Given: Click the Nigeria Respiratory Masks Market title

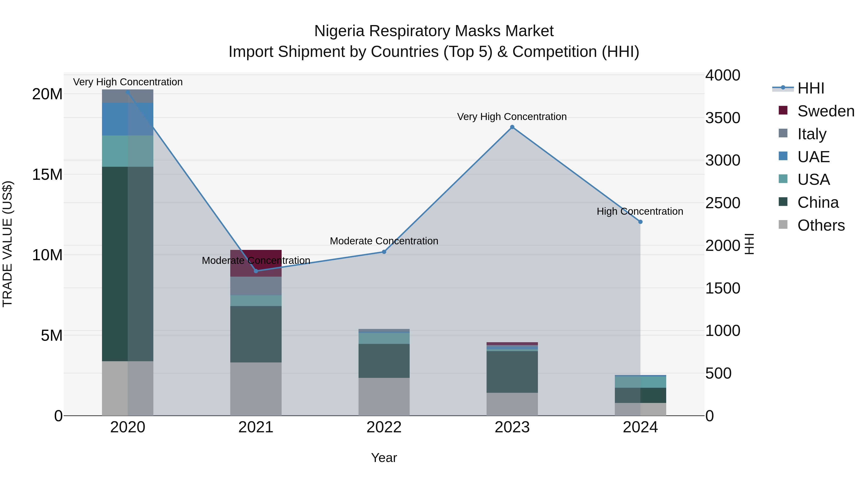Looking at the screenshot, I should (x=434, y=31).
